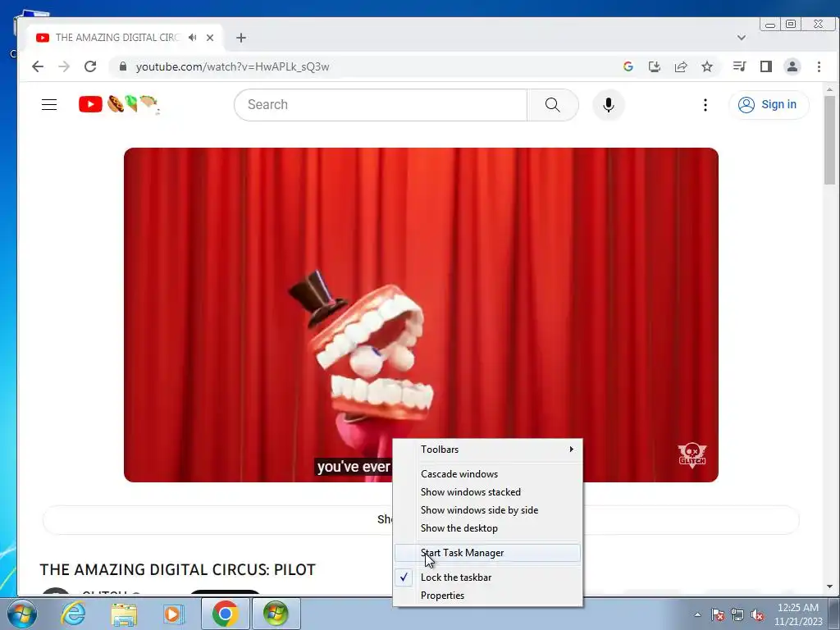The image size is (840, 630).
Task: Search with your voice microphone icon
Action: 608,104
